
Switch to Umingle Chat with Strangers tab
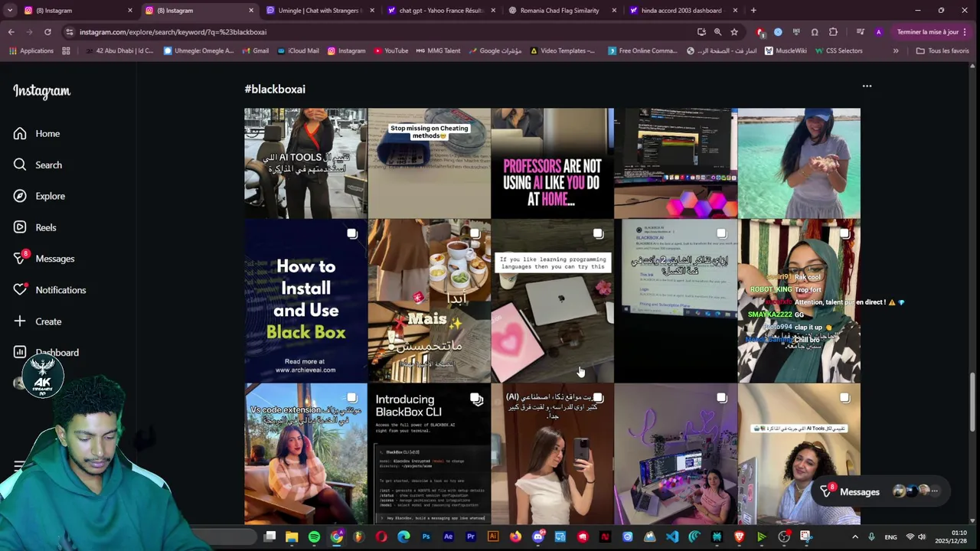(320, 11)
